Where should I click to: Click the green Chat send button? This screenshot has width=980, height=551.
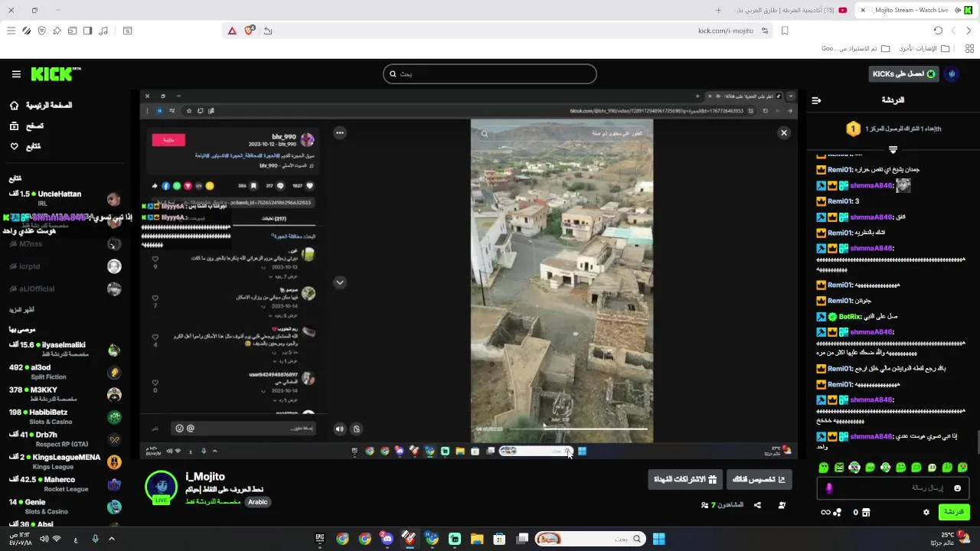point(954,512)
